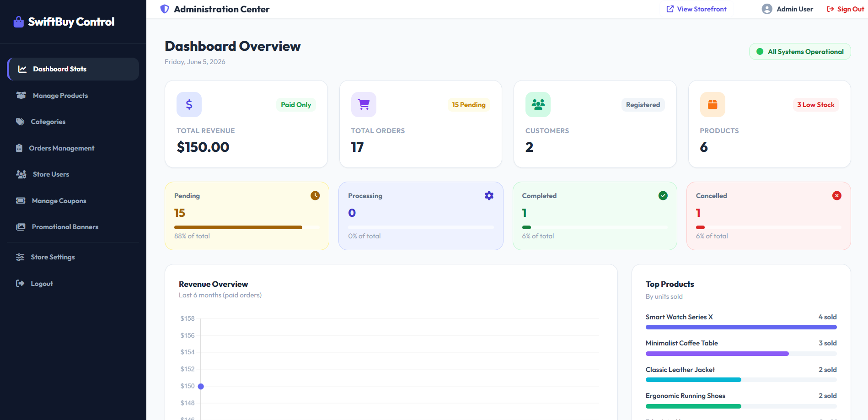The image size is (868, 420).
Task: Click the Orders Management clipboard icon
Action: (19, 148)
